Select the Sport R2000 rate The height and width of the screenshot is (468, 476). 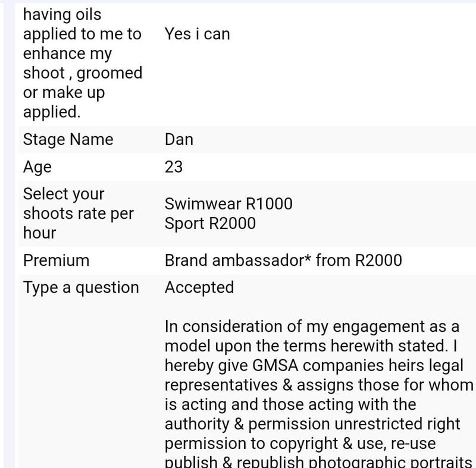pos(210,223)
